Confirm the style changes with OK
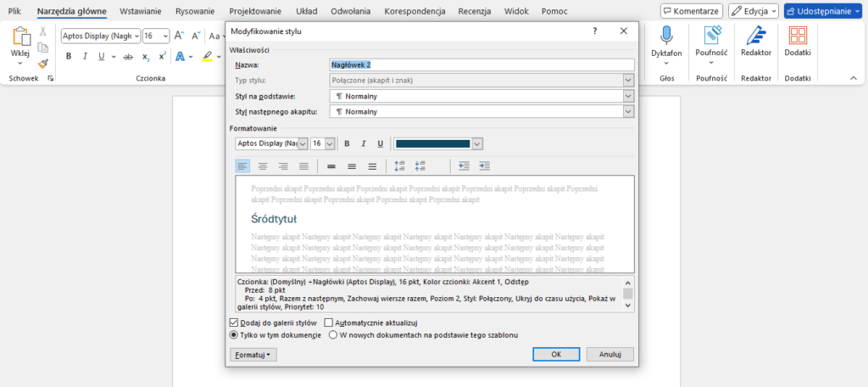868x387 pixels. (556, 355)
